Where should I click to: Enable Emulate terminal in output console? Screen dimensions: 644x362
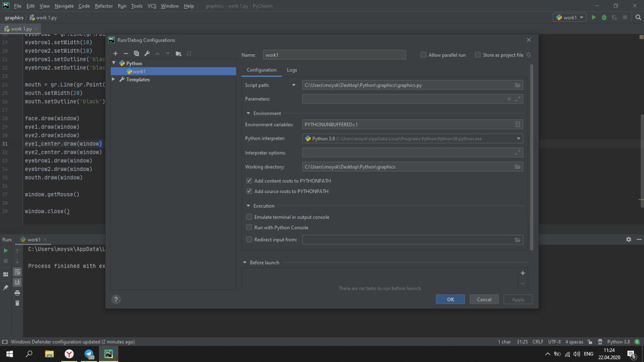pos(249,217)
